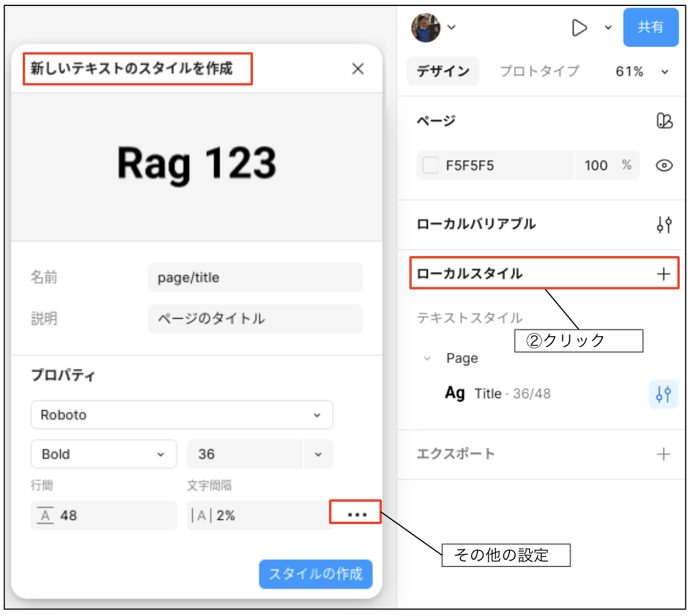Image resolution: width=690 pixels, height=616 pixels.
Task: Click the play/present prototype icon
Action: (579, 27)
